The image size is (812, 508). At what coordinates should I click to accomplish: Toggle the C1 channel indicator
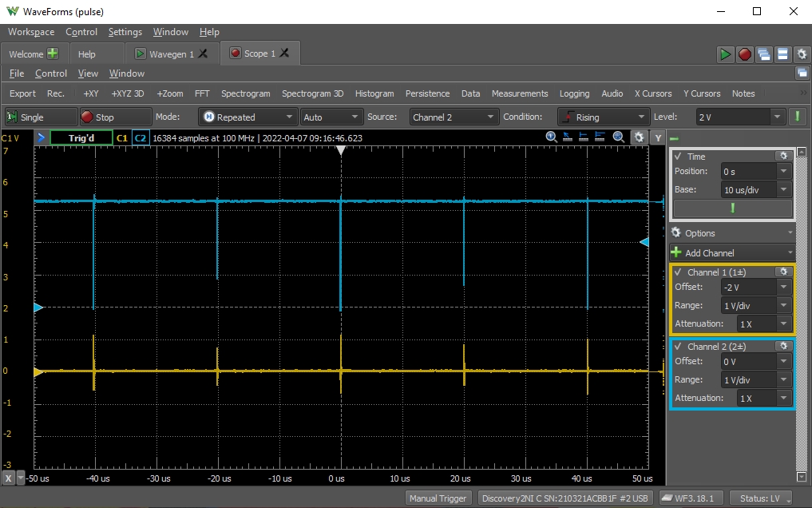pyautogui.click(x=121, y=137)
